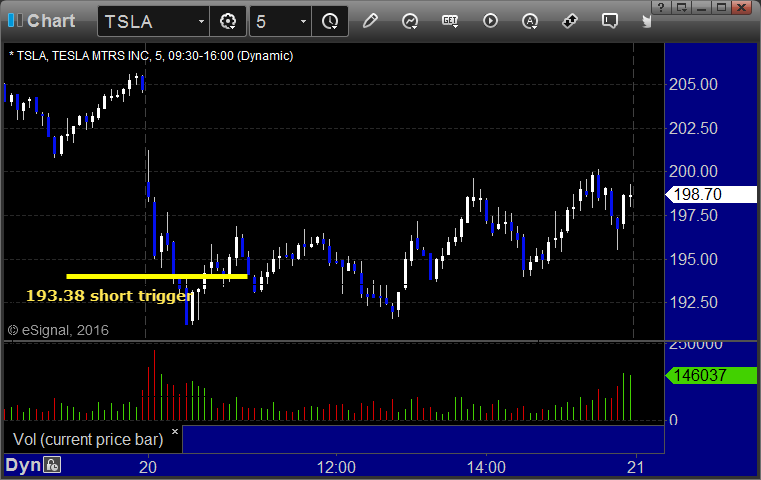Image resolution: width=761 pixels, height=480 pixels.
Task: Open the circled A icon menu
Action: click(x=530, y=21)
